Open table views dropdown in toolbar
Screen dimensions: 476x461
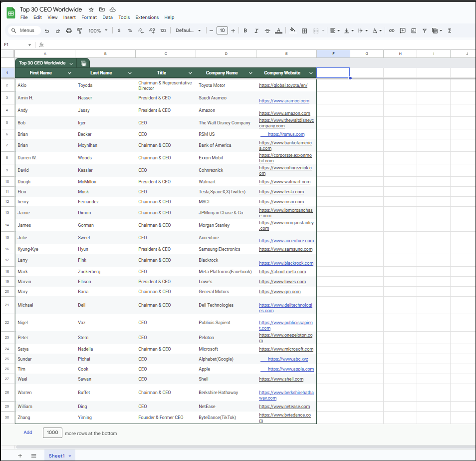pos(437,30)
